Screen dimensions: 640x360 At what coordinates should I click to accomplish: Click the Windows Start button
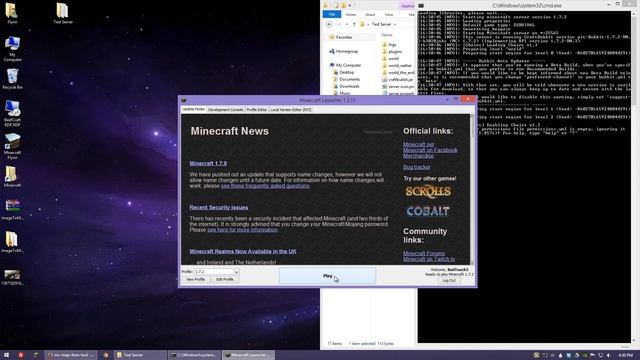click(6, 355)
